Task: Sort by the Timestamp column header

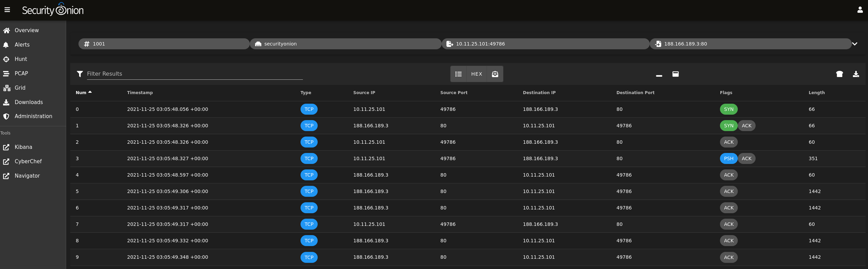Action: 140,93
